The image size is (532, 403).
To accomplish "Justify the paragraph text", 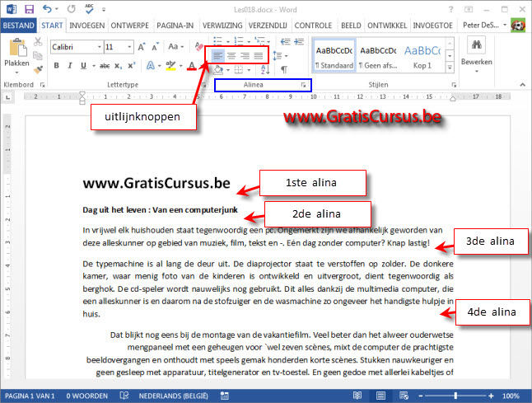I will 259,56.
